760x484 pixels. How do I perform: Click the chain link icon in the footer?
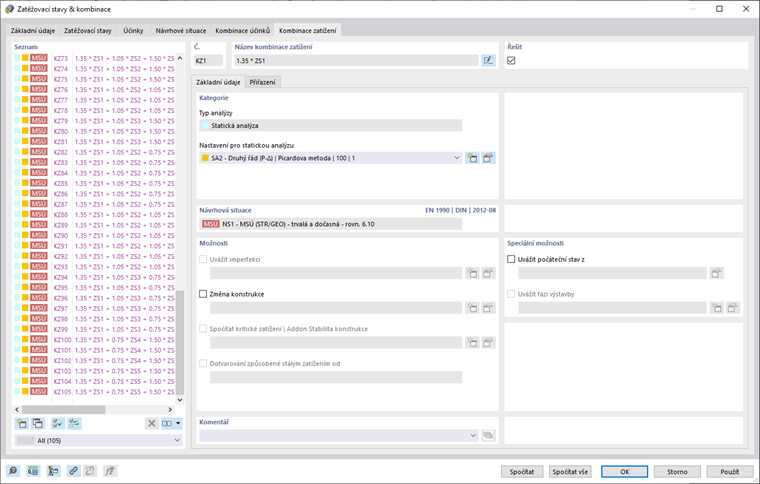click(73, 471)
